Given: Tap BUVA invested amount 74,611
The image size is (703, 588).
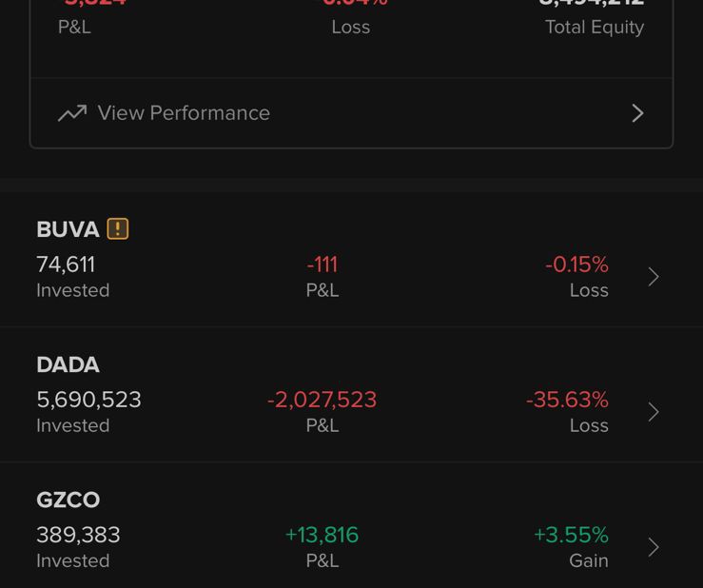Looking at the screenshot, I should (x=66, y=265).
